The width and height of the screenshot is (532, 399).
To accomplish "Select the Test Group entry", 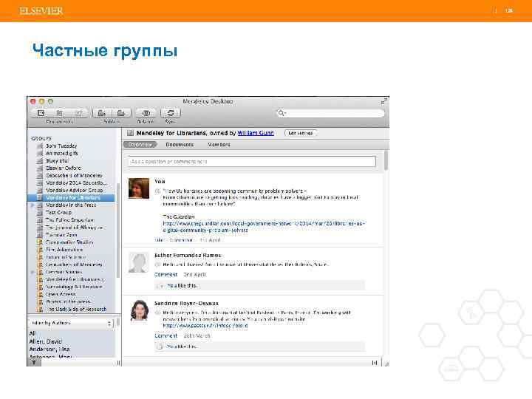I will click(58, 212).
